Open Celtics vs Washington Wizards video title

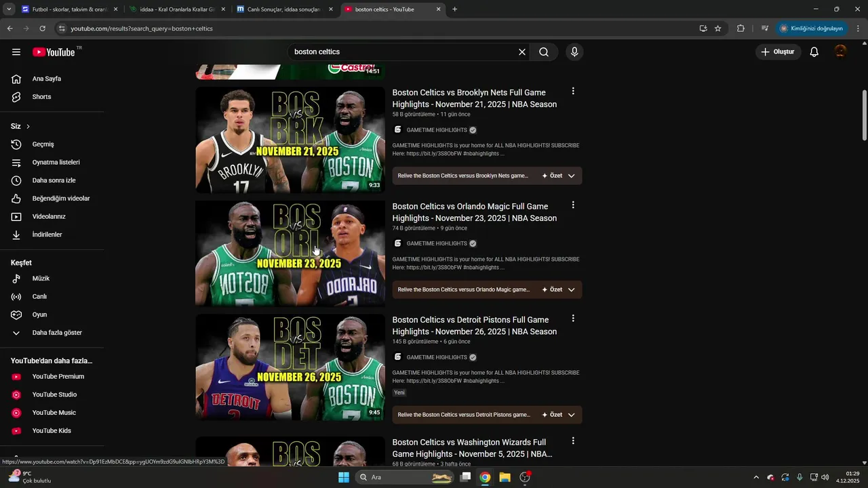point(473,448)
